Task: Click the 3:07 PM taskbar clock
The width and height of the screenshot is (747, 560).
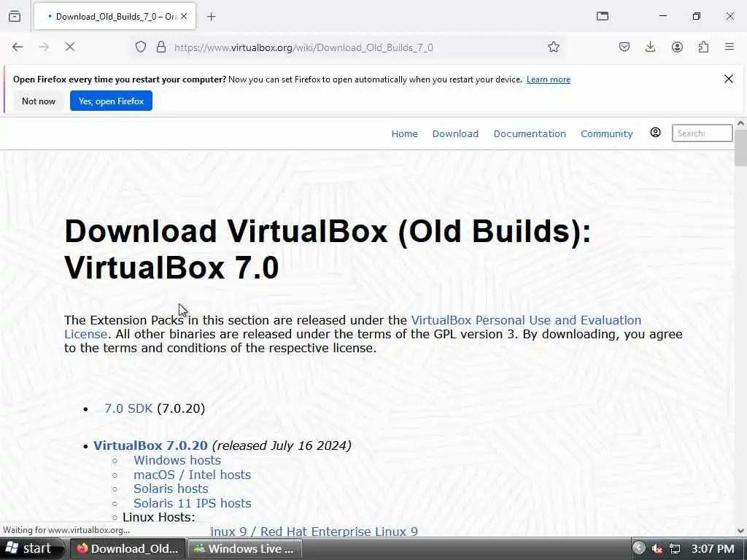Action: (713, 549)
